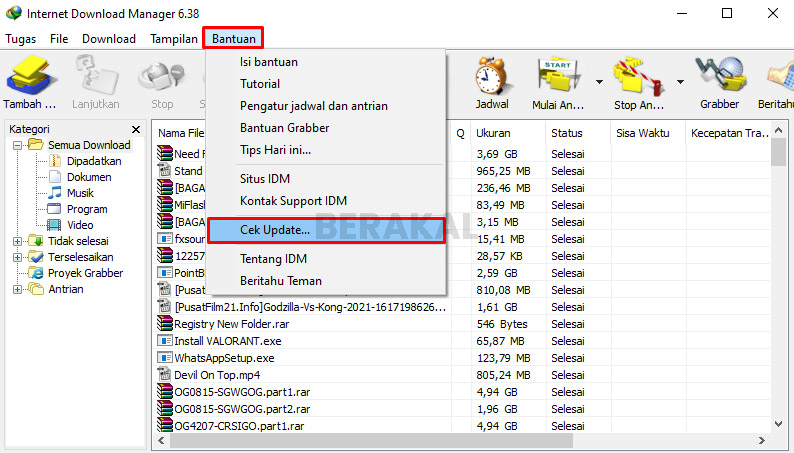The height and width of the screenshot is (453, 794).
Task: Click the 546 Bytes size cell
Action: point(502,324)
